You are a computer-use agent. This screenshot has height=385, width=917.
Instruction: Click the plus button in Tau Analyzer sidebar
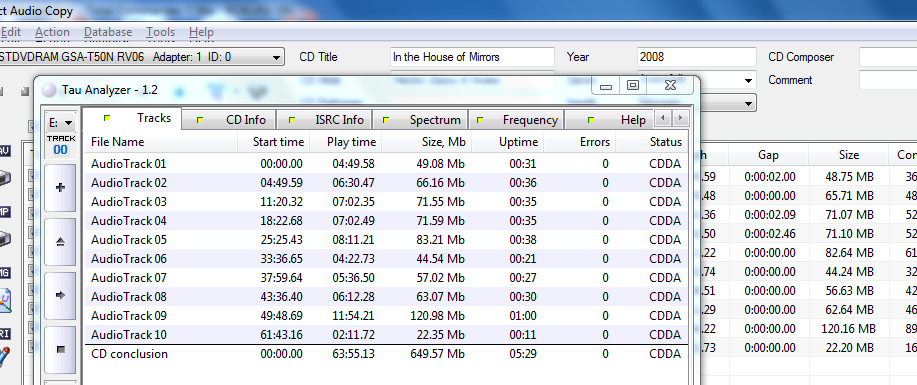pos(60,188)
